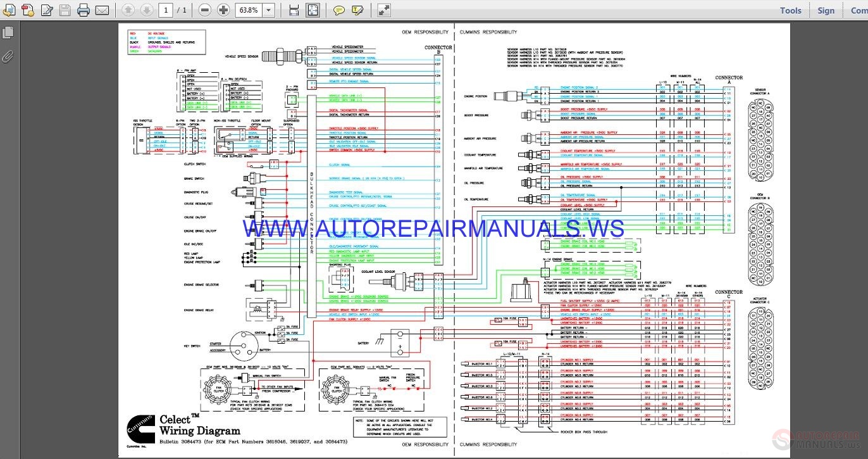Click the ENGINE POSITION sensor label

(x=475, y=96)
